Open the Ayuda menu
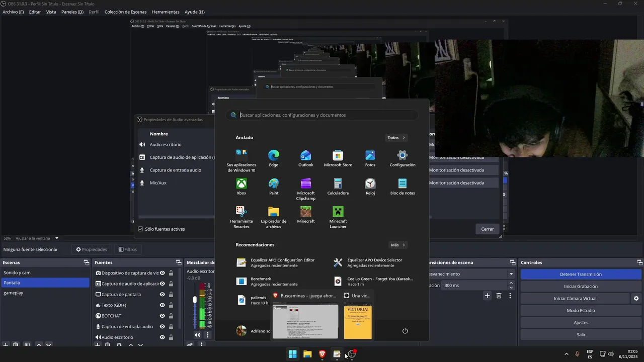 [x=195, y=12]
